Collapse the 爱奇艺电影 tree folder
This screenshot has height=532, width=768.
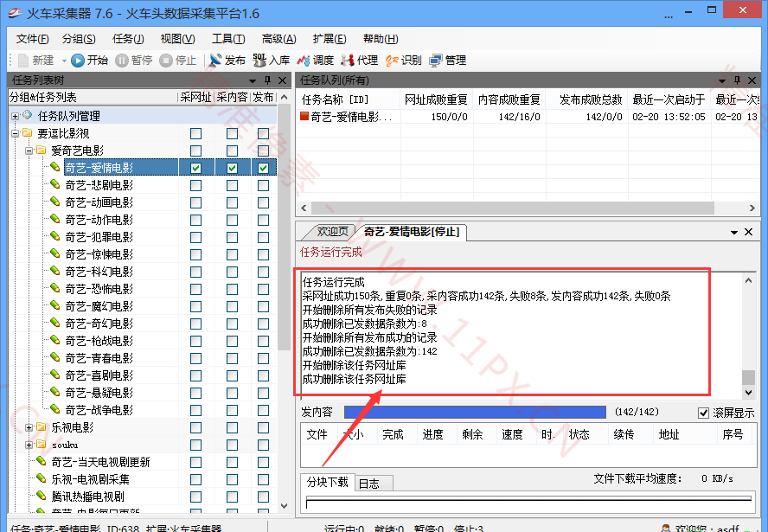click(29, 151)
